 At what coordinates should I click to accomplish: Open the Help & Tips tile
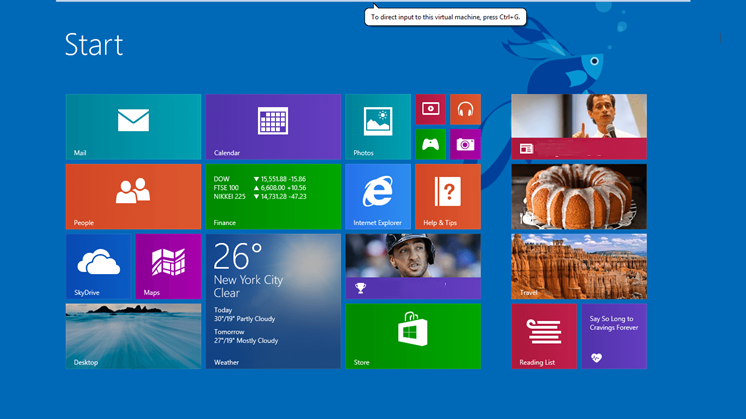[448, 196]
